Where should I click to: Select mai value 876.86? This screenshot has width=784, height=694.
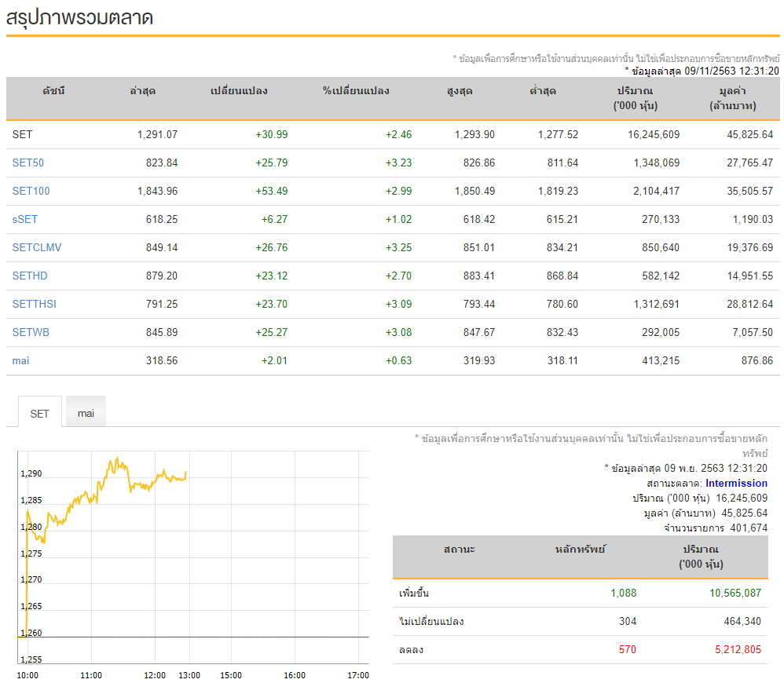[x=757, y=361]
